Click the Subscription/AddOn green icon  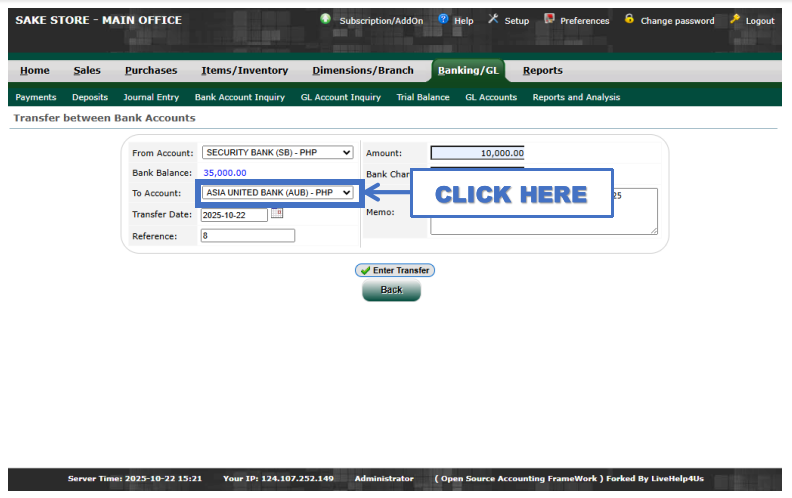point(326,19)
